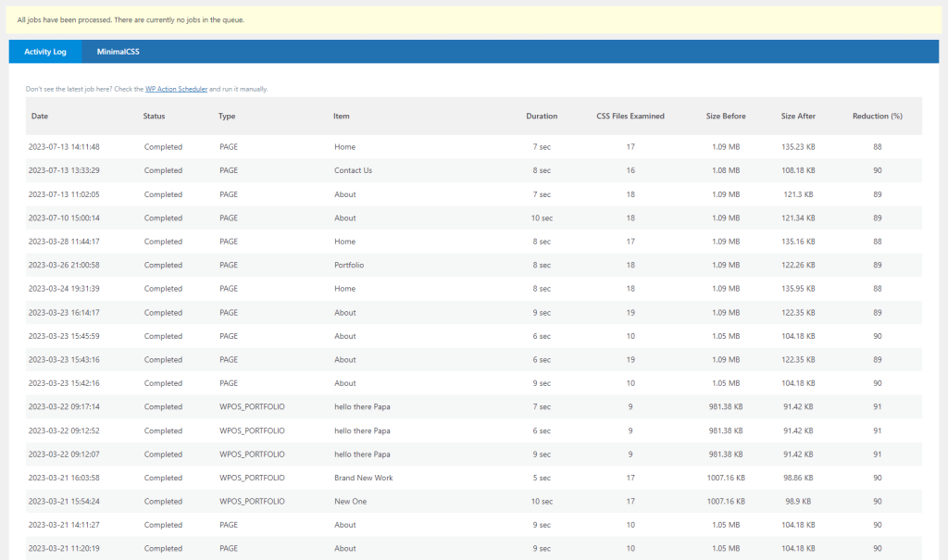
Task: Click the Contact Us item
Action: click(x=353, y=170)
